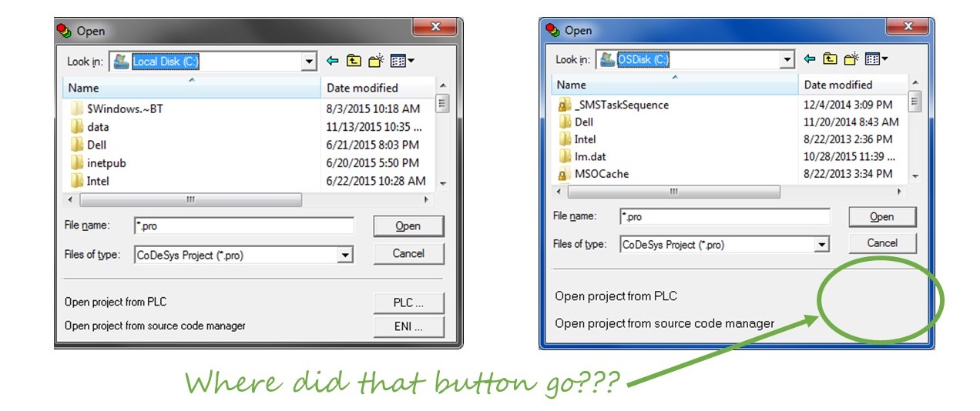Click the Back arrow in right OSDisk dialog

(809, 58)
